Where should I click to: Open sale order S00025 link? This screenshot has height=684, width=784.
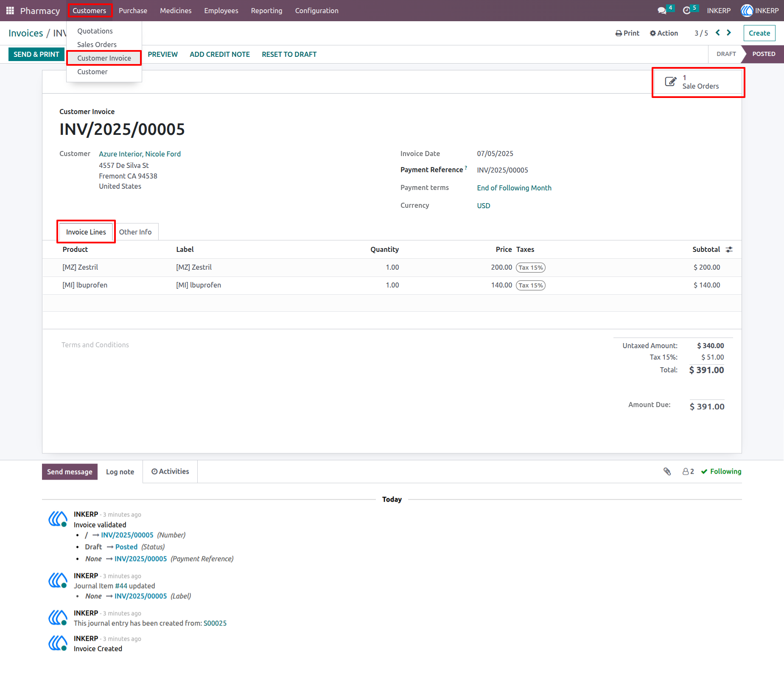(215, 623)
